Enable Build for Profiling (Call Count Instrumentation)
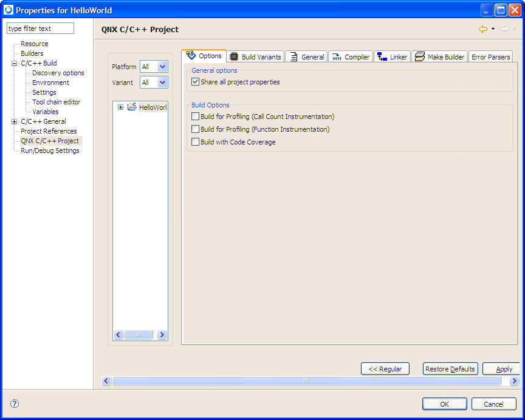 (x=195, y=117)
